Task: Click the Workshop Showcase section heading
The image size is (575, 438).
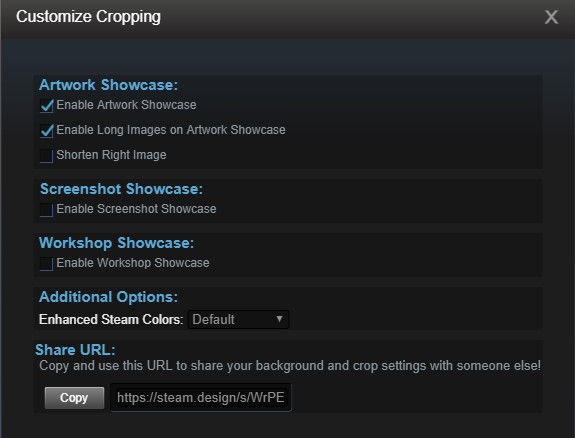Action: [x=117, y=243]
